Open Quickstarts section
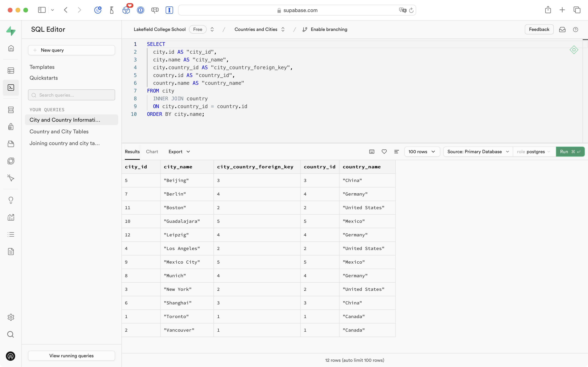The image size is (588, 367). click(44, 78)
